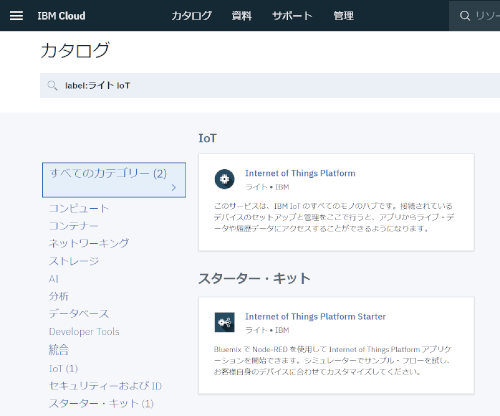Image resolution: width=500 pixels, height=416 pixels.
Task: Select the データベース category
Action: click(79, 314)
